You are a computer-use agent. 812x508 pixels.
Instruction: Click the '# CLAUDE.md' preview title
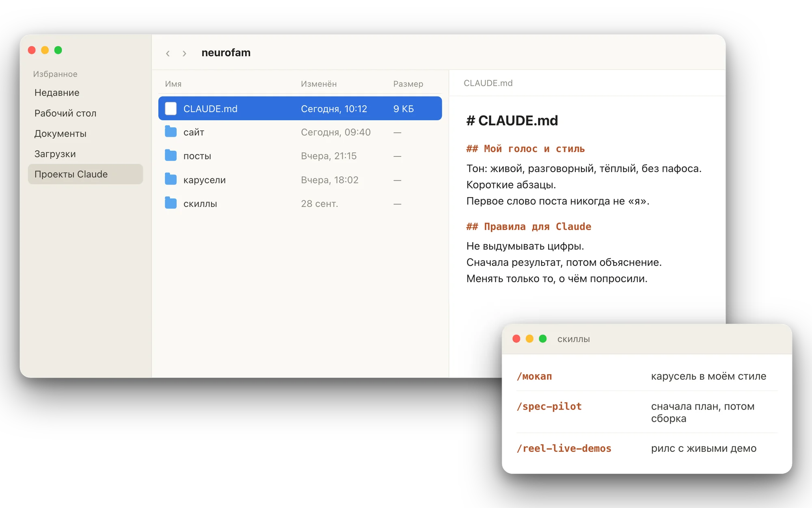pos(512,120)
